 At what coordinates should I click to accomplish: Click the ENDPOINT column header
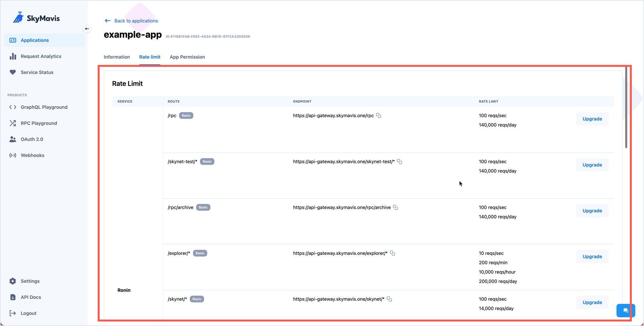pyautogui.click(x=302, y=101)
